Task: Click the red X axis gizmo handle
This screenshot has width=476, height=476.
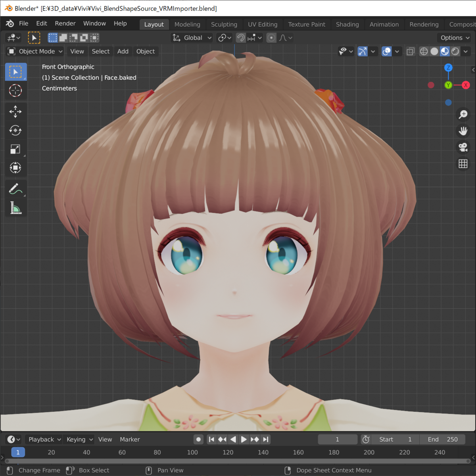Action: pyautogui.click(x=466, y=85)
